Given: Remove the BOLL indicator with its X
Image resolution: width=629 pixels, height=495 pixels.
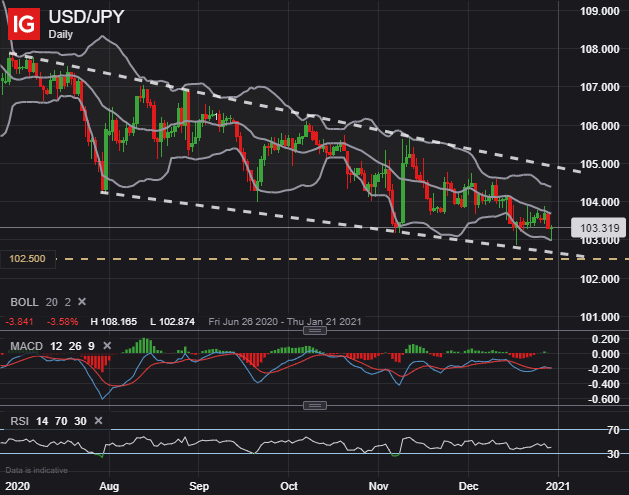Looking at the screenshot, I should click(82, 301).
